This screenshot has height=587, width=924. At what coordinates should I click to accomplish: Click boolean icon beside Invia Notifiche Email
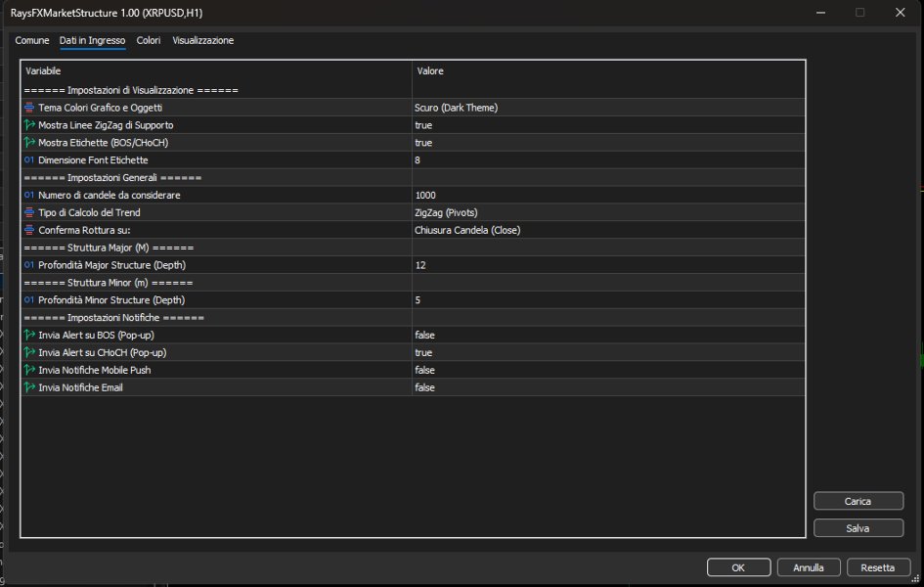pos(29,387)
